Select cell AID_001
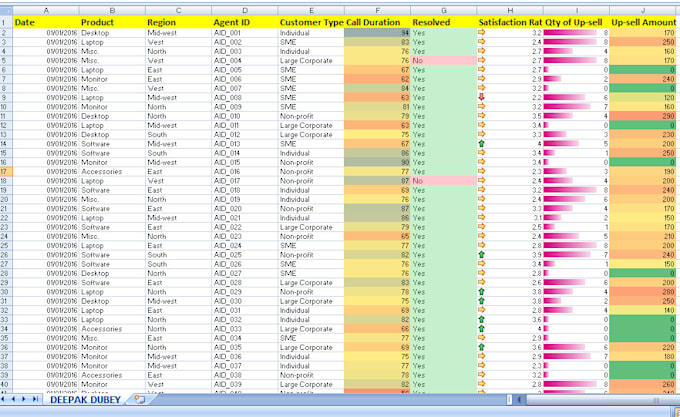The height and width of the screenshot is (417, 680). pyautogui.click(x=245, y=33)
